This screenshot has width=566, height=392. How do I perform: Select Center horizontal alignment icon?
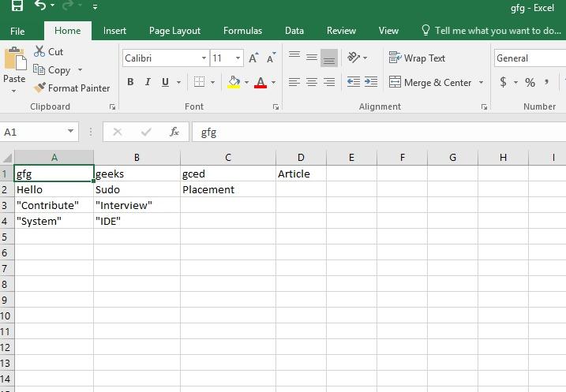pos(312,82)
